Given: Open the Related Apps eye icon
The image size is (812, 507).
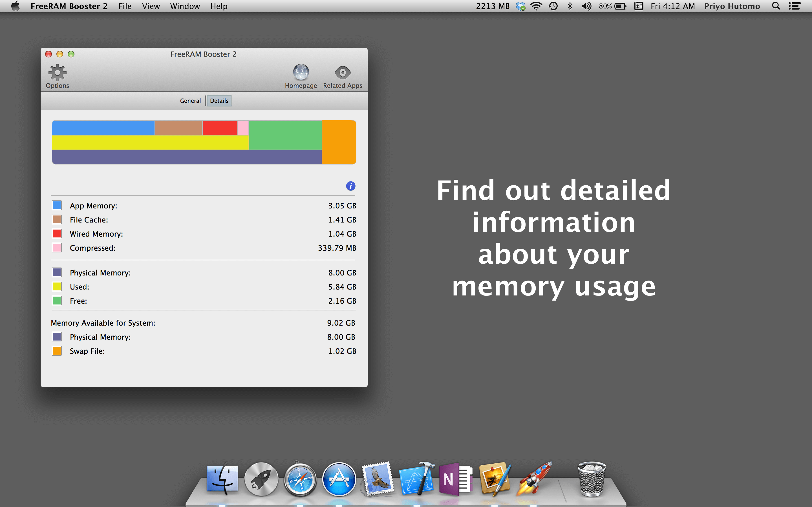Looking at the screenshot, I should (x=343, y=72).
